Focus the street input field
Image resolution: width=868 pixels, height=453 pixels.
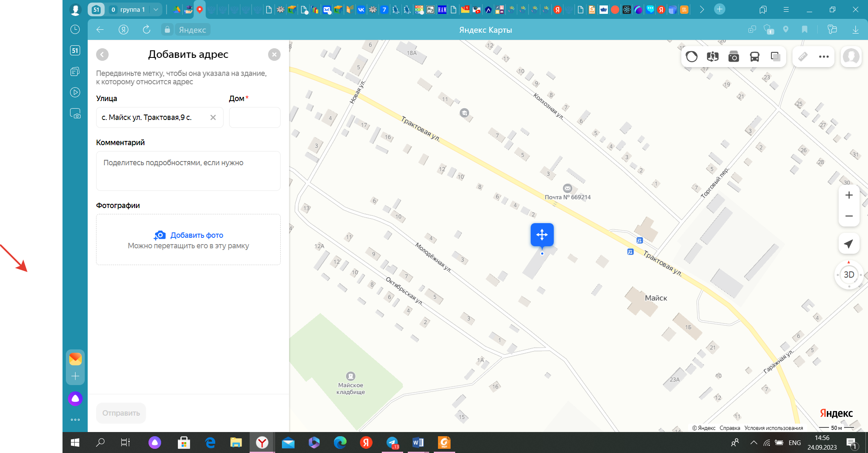(x=159, y=117)
